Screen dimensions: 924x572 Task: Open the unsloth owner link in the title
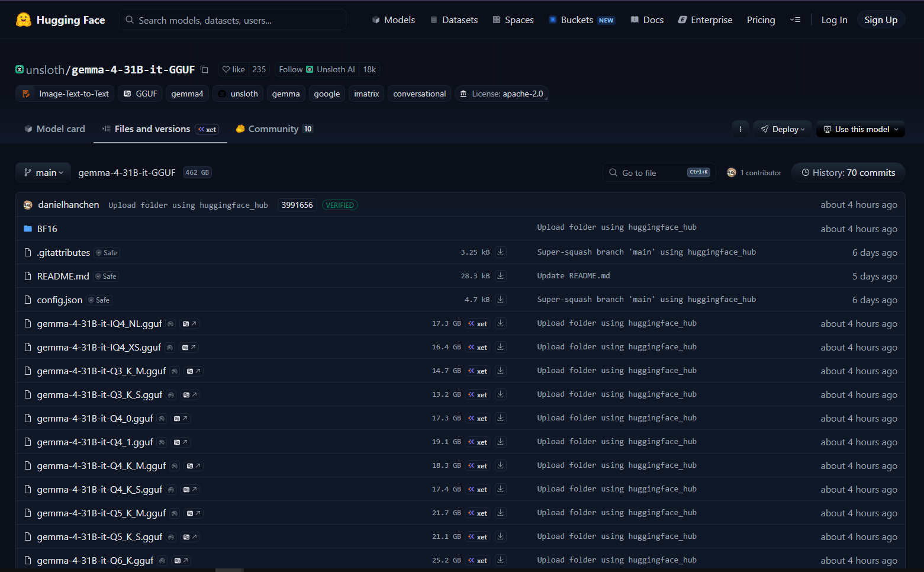[45, 69]
